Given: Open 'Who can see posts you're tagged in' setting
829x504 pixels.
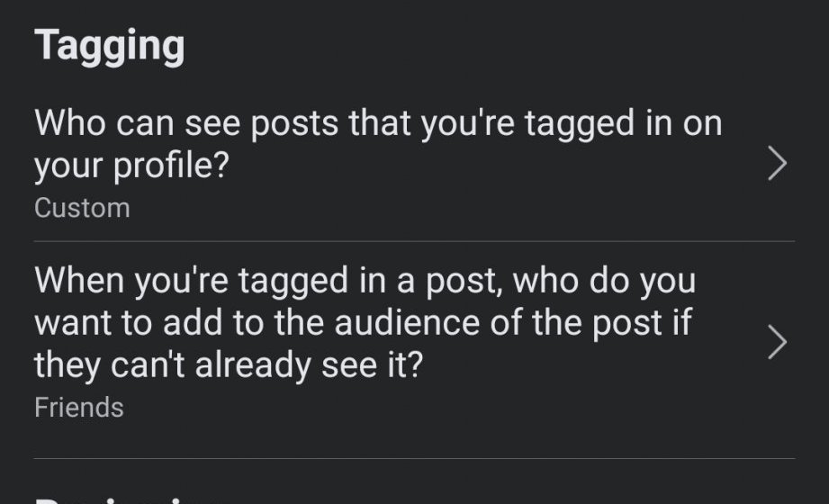Looking at the screenshot, I should [378, 144].
